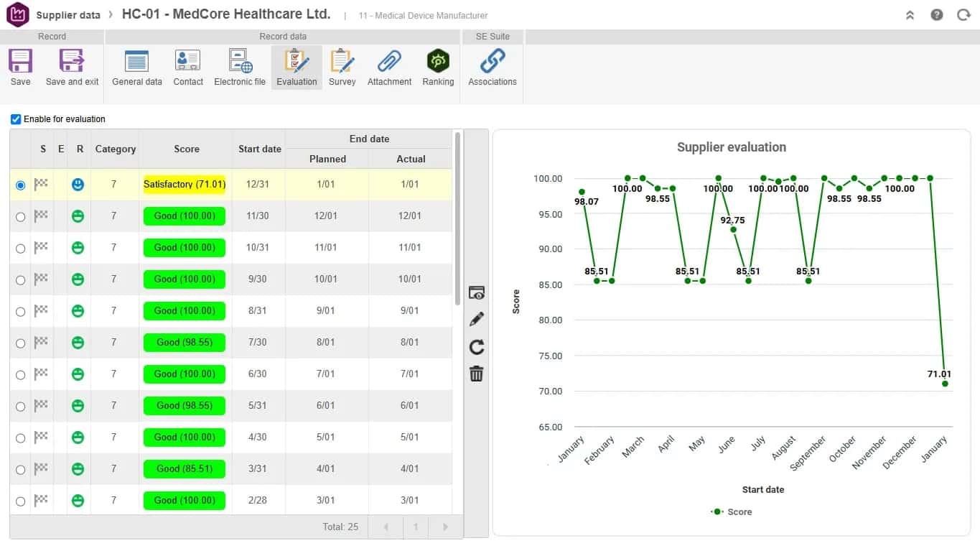Click Save and exit icon
The height and width of the screenshot is (551, 980).
point(72,61)
